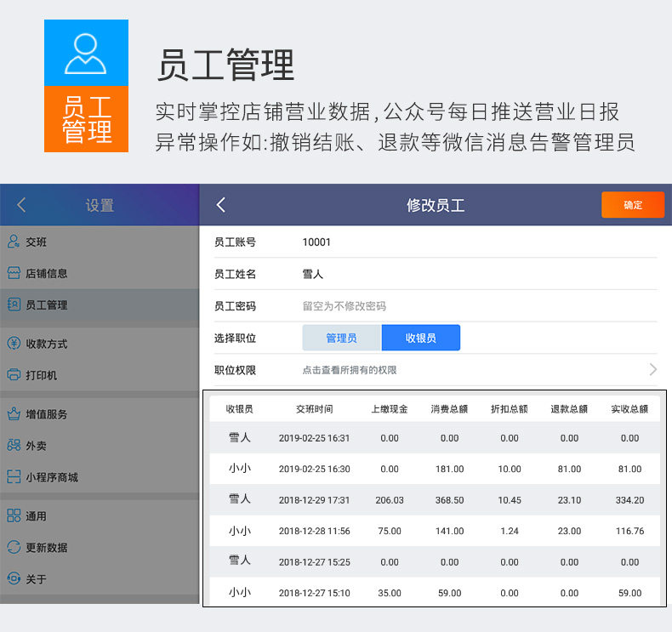Click the 店铺信息 store icon

pyautogui.click(x=14, y=273)
